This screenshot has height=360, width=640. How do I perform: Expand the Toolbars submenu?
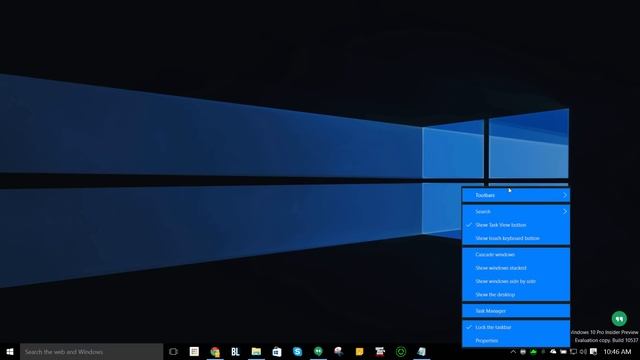click(x=516, y=195)
